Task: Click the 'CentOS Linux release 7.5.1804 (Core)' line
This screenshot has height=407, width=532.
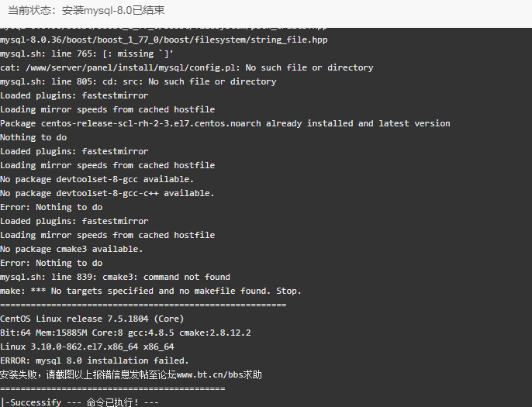Action: 92,319
